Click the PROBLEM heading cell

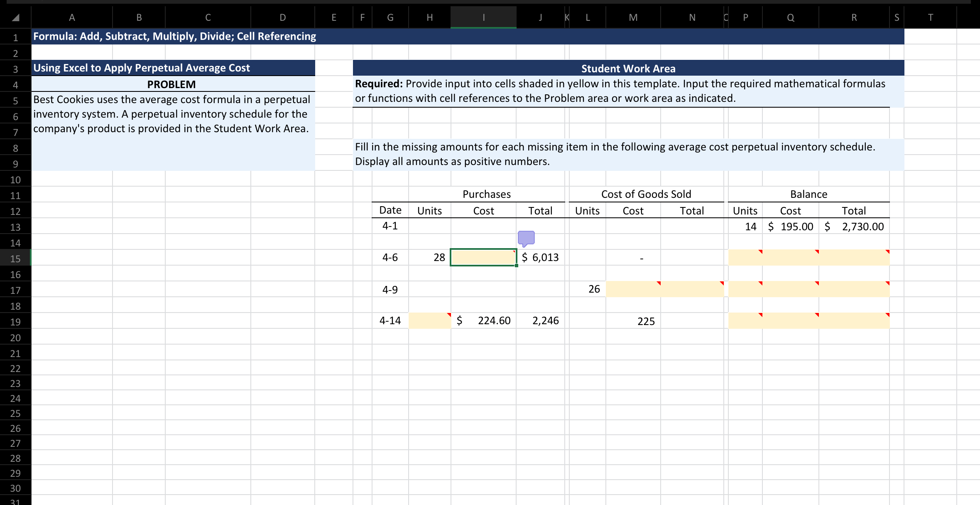(171, 84)
